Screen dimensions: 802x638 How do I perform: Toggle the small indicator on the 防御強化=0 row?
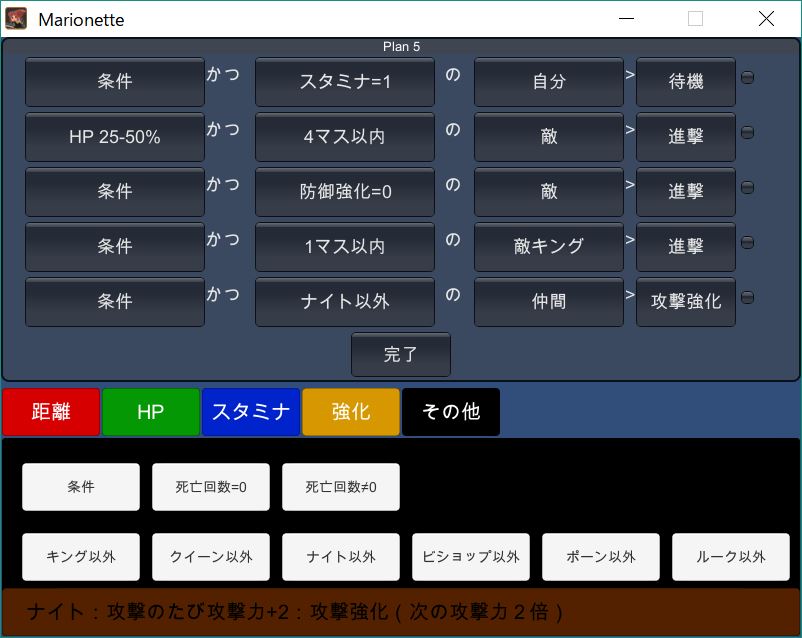[747, 187]
